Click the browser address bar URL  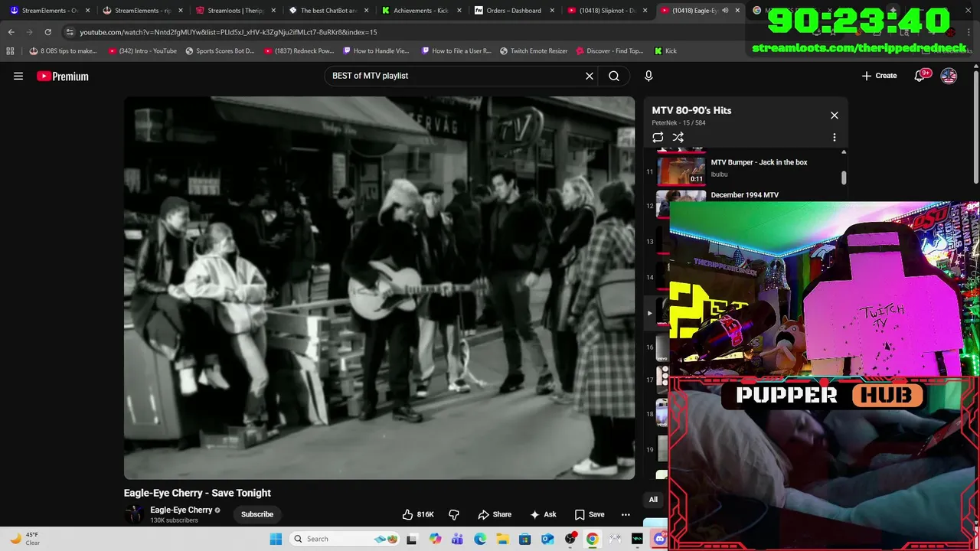pyautogui.click(x=228, y=32)
